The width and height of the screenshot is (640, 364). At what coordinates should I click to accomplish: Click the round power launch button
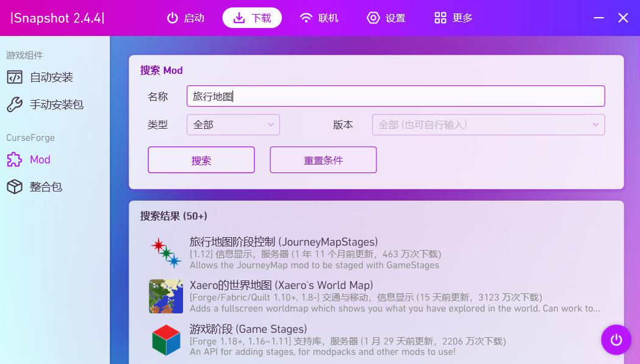[x=616, y=340]
